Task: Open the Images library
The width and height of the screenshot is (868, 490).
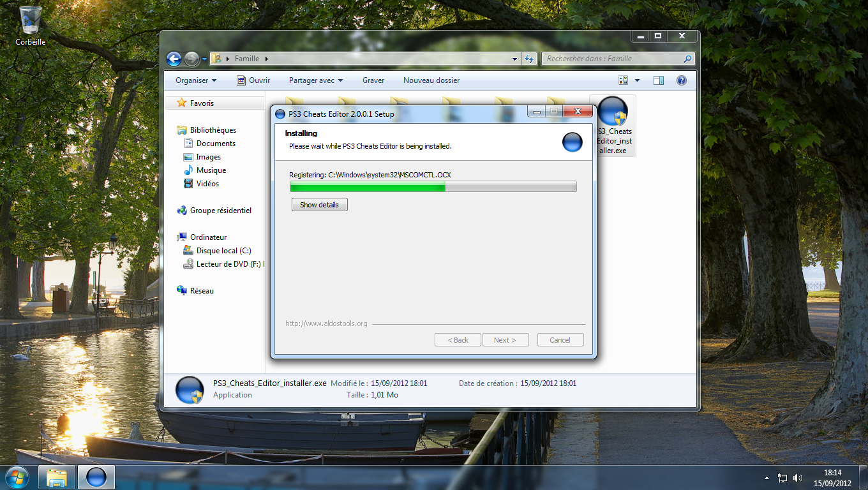Action: [x=208, y=157]
